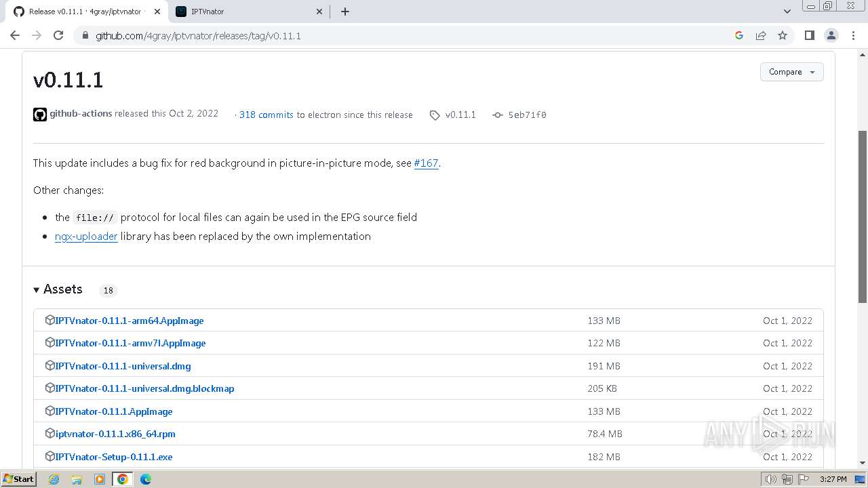Screen dimensions: 868x488
Task: Click the taskbar clock 3:27 PM
Action: 833,479
